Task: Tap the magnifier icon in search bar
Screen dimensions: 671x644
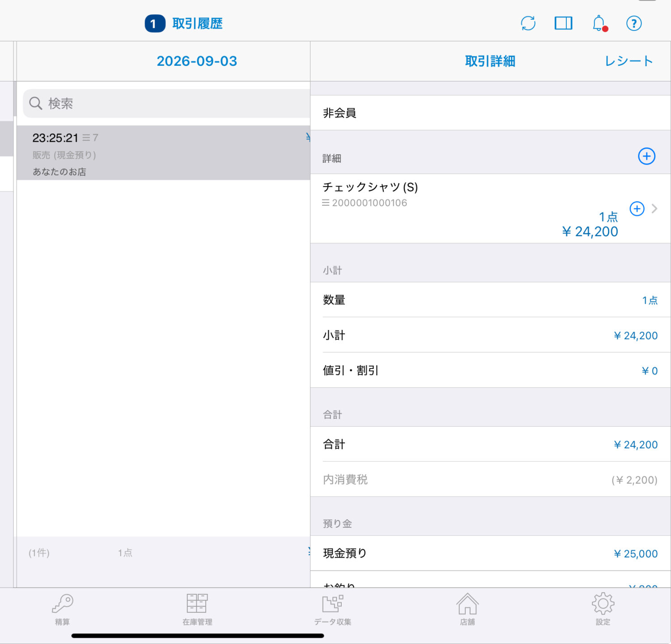Action: (36, 103)
